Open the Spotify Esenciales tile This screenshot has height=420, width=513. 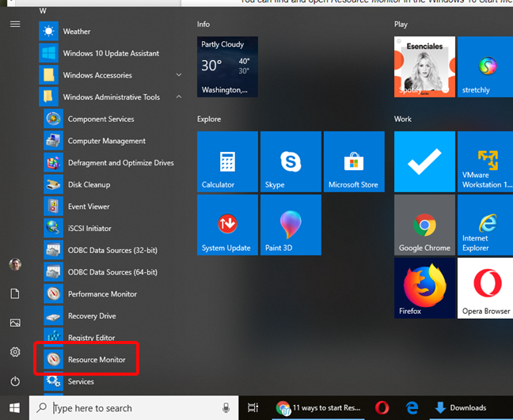(x=424, y=66)
